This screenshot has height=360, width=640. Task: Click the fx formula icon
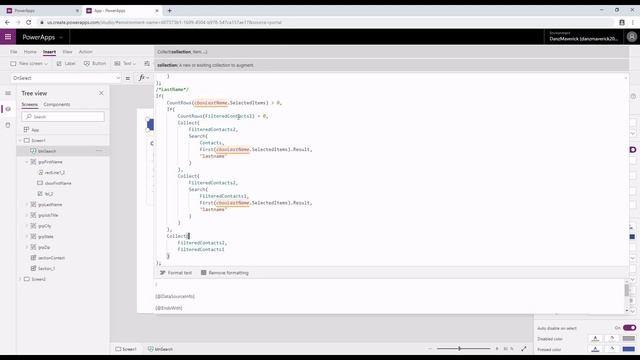click(142, 78)
